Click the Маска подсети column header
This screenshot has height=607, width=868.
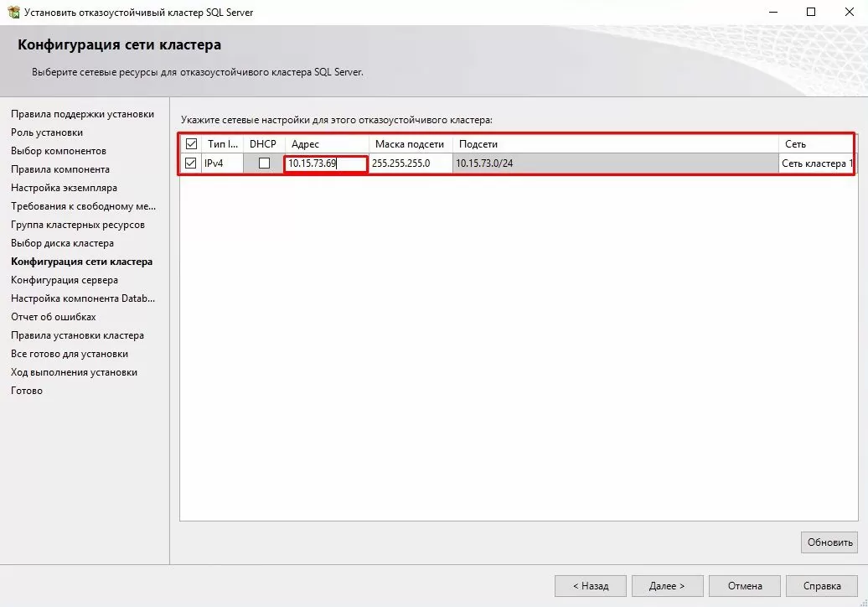coord(411,144)
